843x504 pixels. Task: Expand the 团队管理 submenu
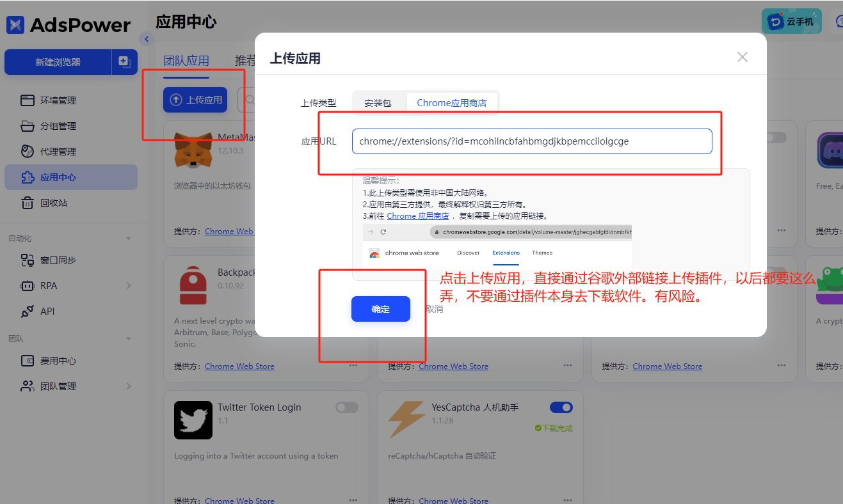coord(129,386)
